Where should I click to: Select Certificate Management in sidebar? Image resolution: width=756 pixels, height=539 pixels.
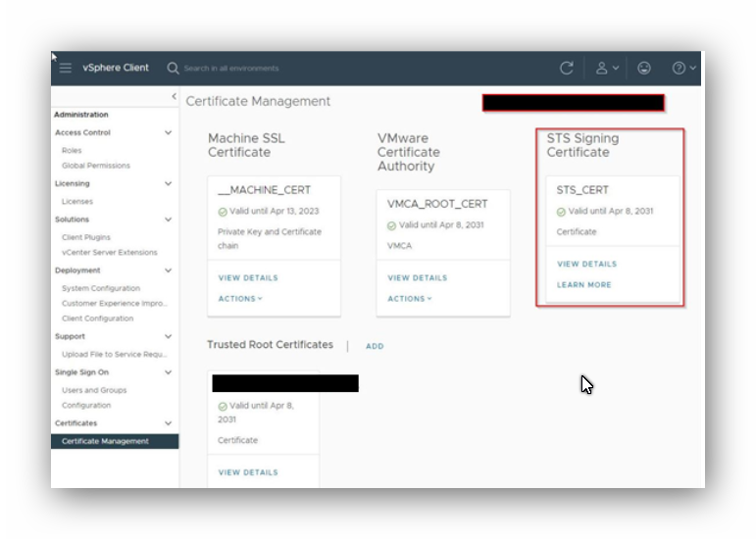click(105, 441)
